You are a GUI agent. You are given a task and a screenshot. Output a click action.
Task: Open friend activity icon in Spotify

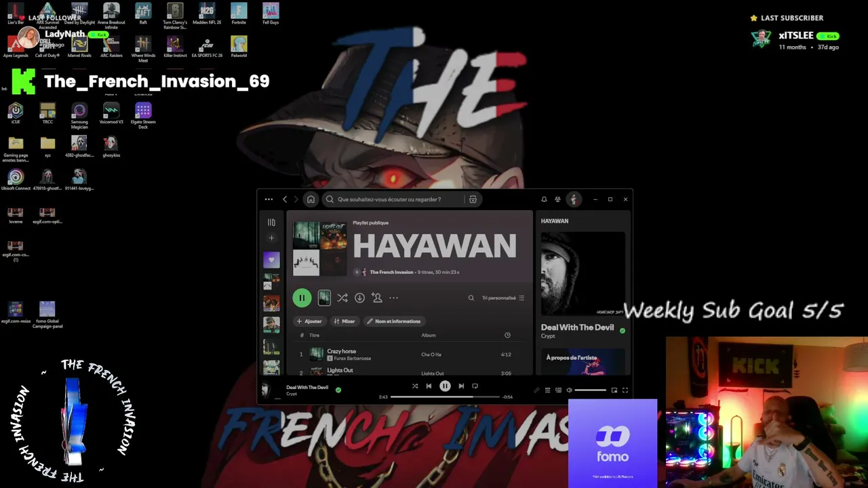click(x=557, y=199)
